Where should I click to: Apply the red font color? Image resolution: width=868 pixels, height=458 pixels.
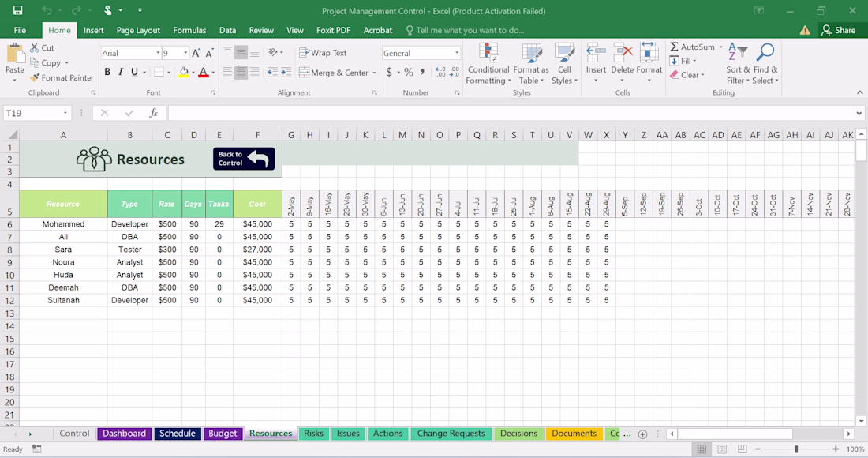coord(203,72)
